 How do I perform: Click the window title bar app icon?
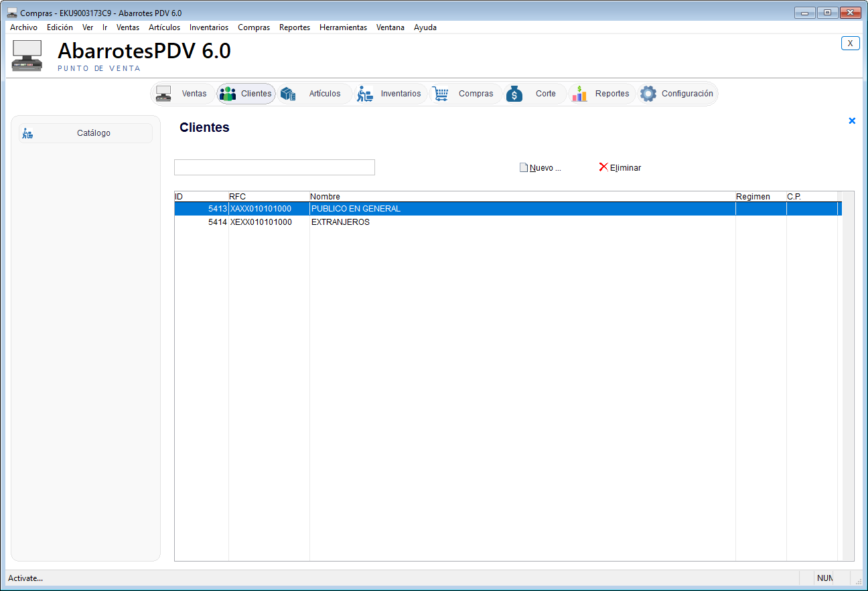point(12,13)
